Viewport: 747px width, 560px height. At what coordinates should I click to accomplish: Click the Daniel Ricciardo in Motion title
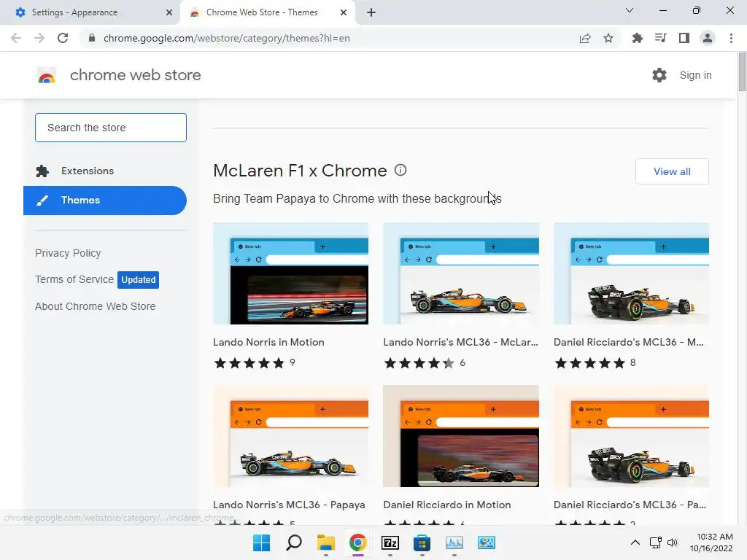click(x=447, y=505)
